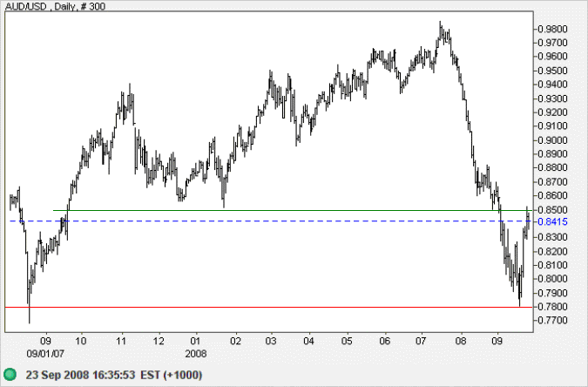Click the 09/01/07 date label
The image size is (588, 387).
point(45,354)
